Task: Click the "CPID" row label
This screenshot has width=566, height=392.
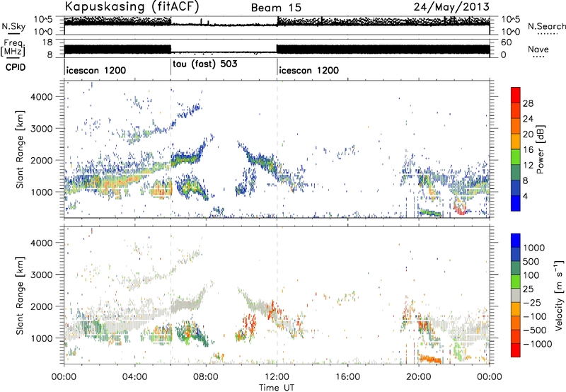Action: tap(16, 67)
